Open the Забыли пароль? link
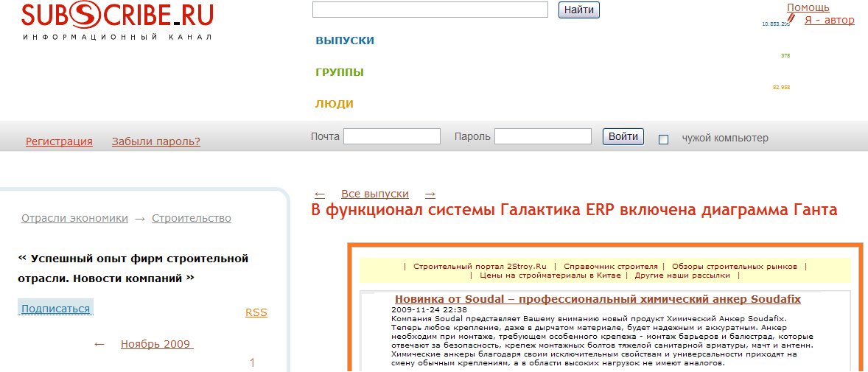 click(156, 141)
